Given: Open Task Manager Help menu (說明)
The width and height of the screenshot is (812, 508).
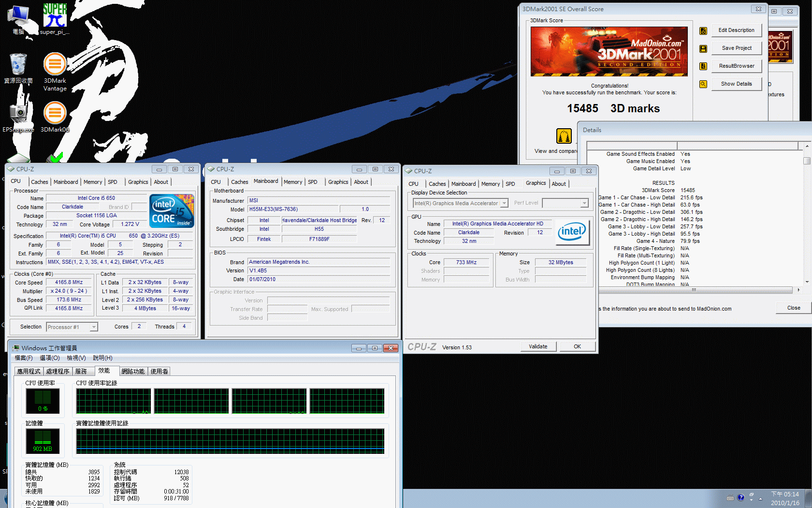Looking at the screenshot, I should (x=102, y=358).
